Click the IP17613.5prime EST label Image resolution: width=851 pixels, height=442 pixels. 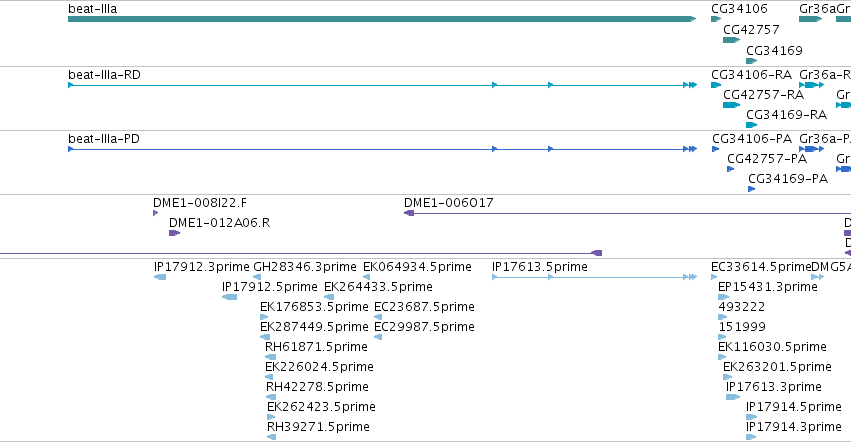point(539,267)
